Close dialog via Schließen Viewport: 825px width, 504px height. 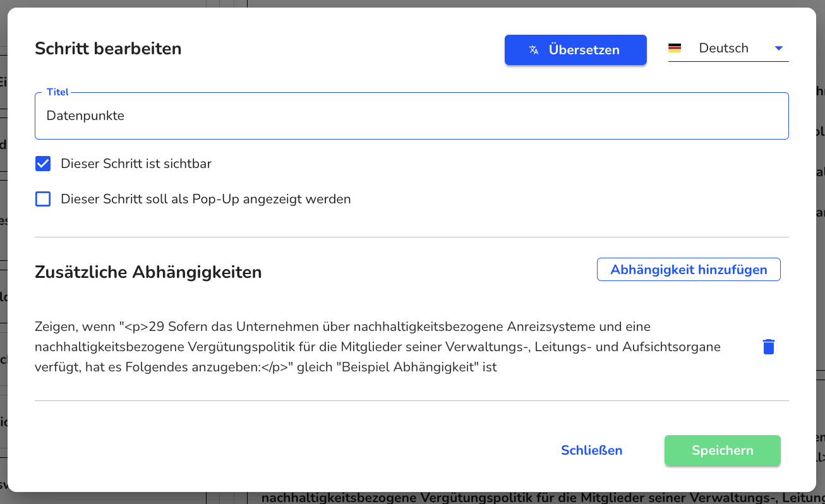coord(592,450)
